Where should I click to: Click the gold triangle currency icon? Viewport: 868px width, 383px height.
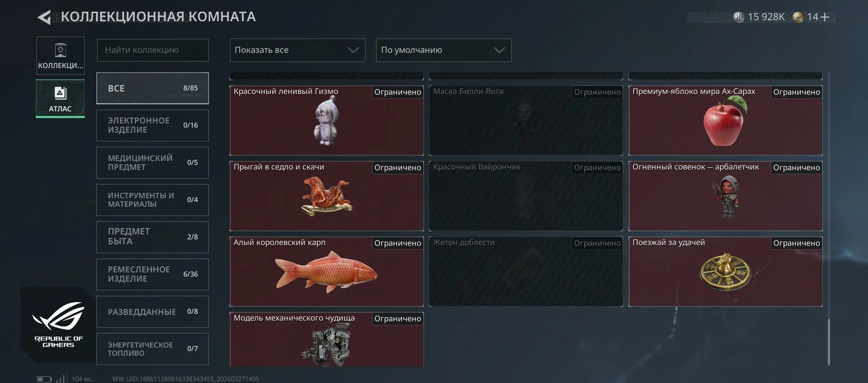798,17
